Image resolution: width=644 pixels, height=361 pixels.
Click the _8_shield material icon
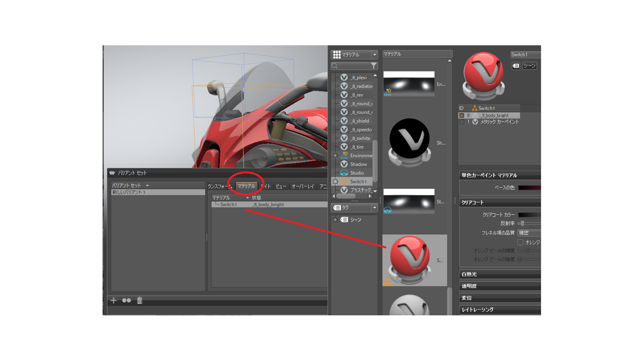(x=344, y=121)
